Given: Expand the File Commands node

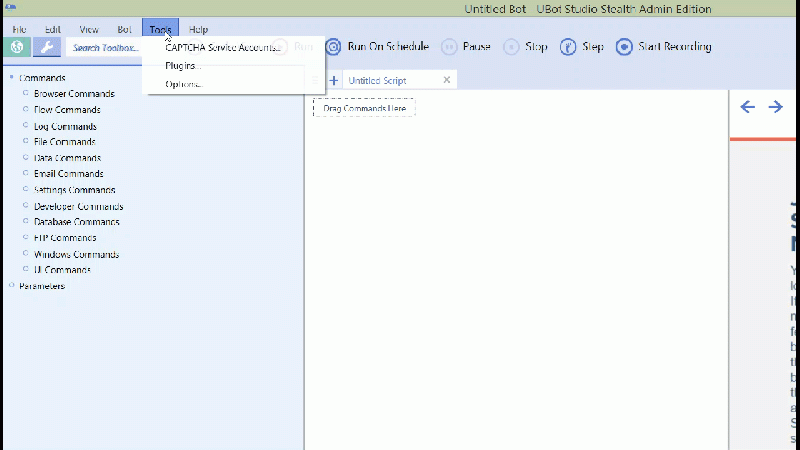Looking at the screenshot, I should pos(26,141).
